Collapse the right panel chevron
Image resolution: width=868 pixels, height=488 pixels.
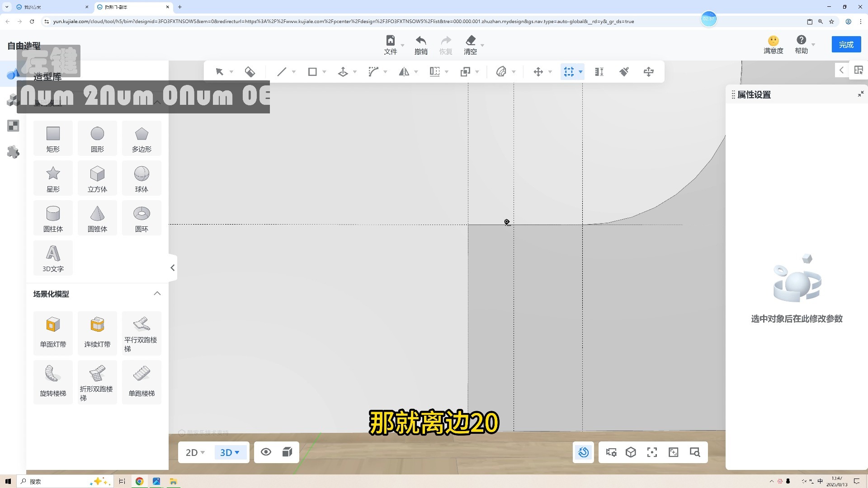click(841, 70)
